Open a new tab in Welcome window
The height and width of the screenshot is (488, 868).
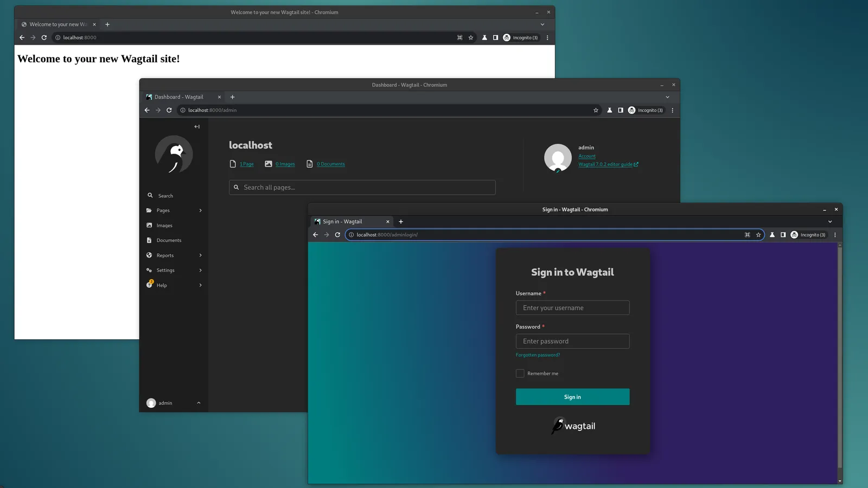[x=107, y=24]
